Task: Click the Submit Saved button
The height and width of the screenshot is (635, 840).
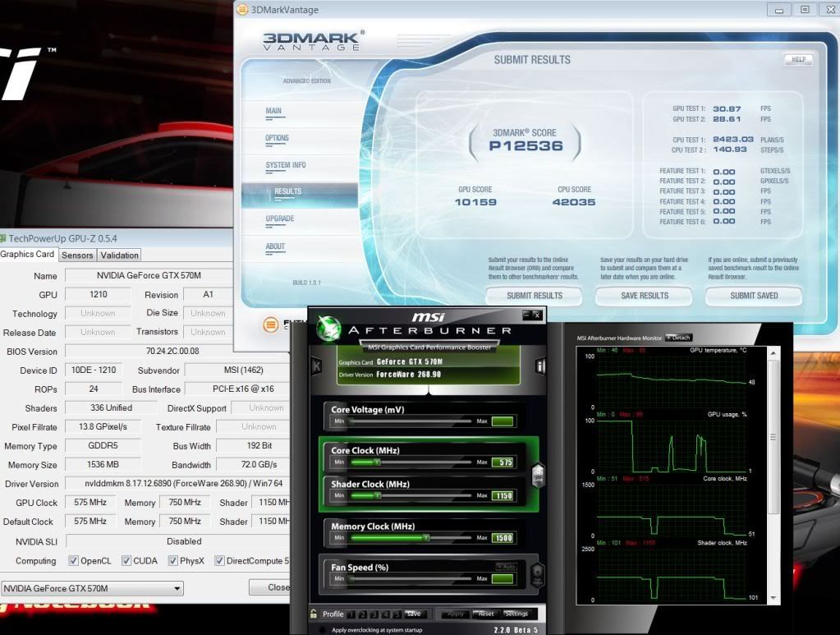Action: 754,296
